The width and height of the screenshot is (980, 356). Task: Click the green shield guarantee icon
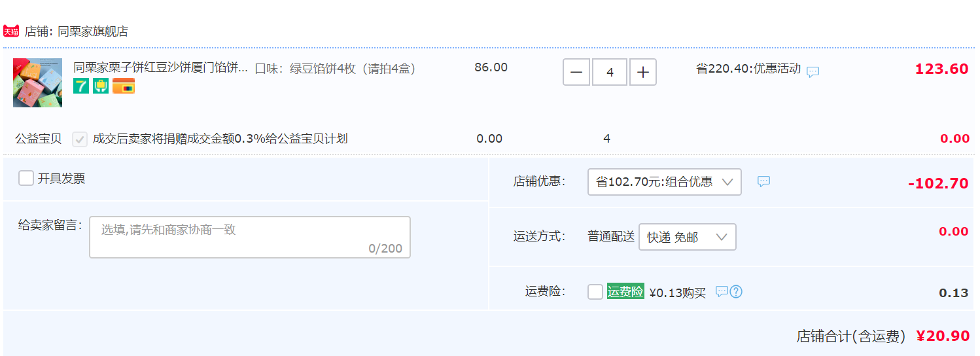pyautogui.click(x=101, y=86)
